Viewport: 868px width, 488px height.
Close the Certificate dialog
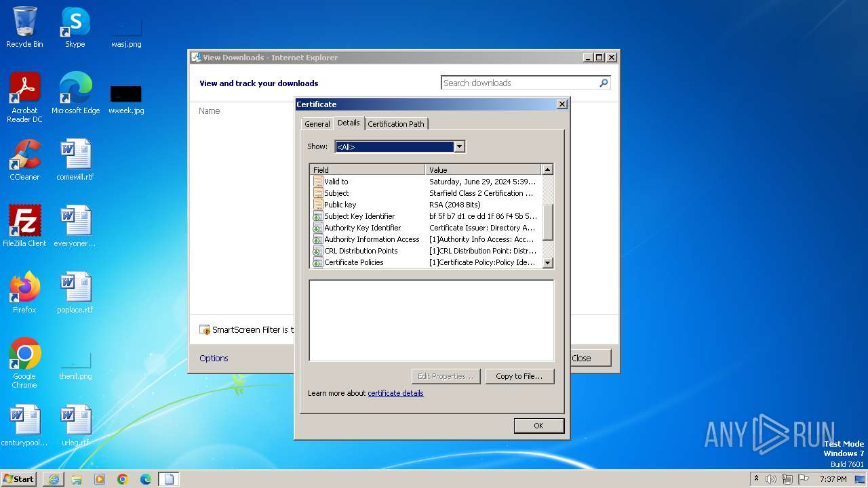pyautogui.click(x=561, y=104)
